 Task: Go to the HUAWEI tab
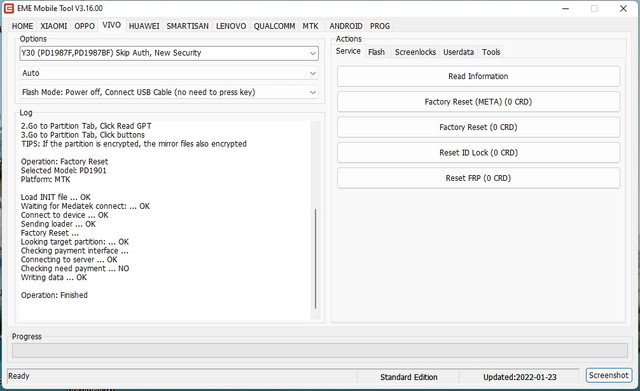coord(144,26)
